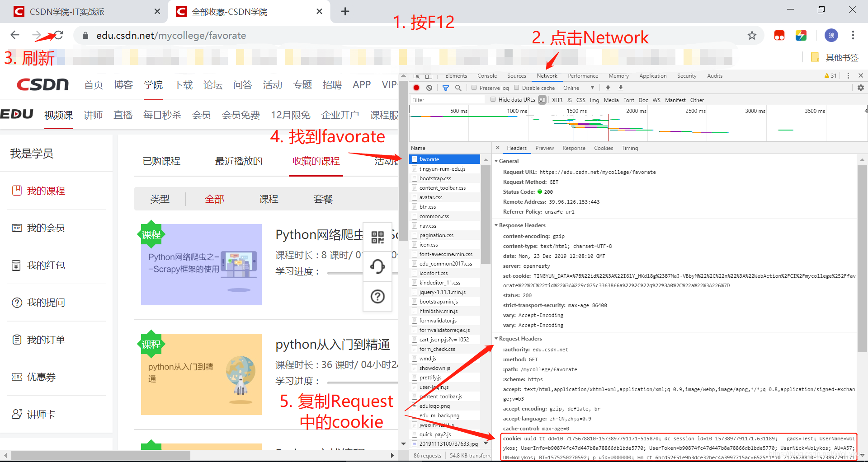Filter requests by CSS type
Viewport: 868px width, 462px height.
coord(580,100)
